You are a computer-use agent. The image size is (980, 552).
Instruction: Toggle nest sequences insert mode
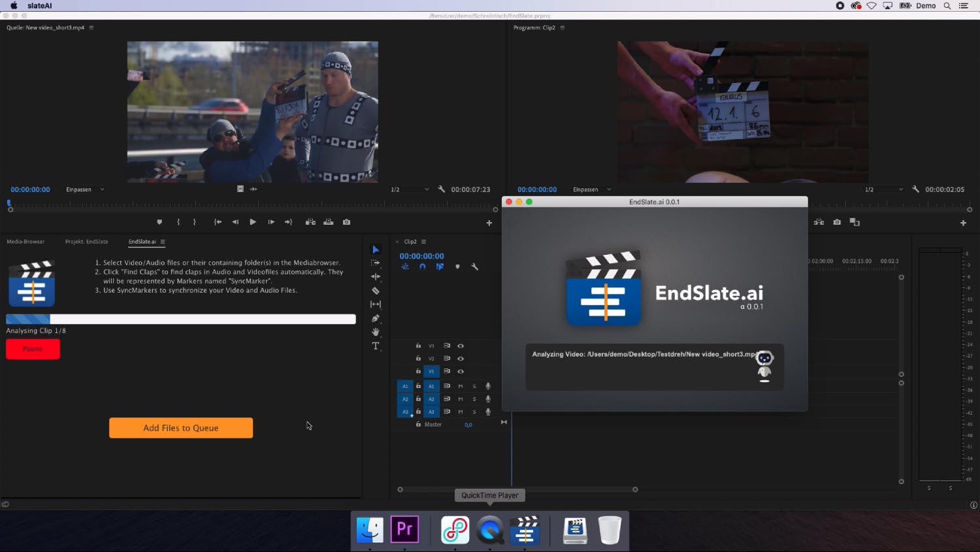405,267
